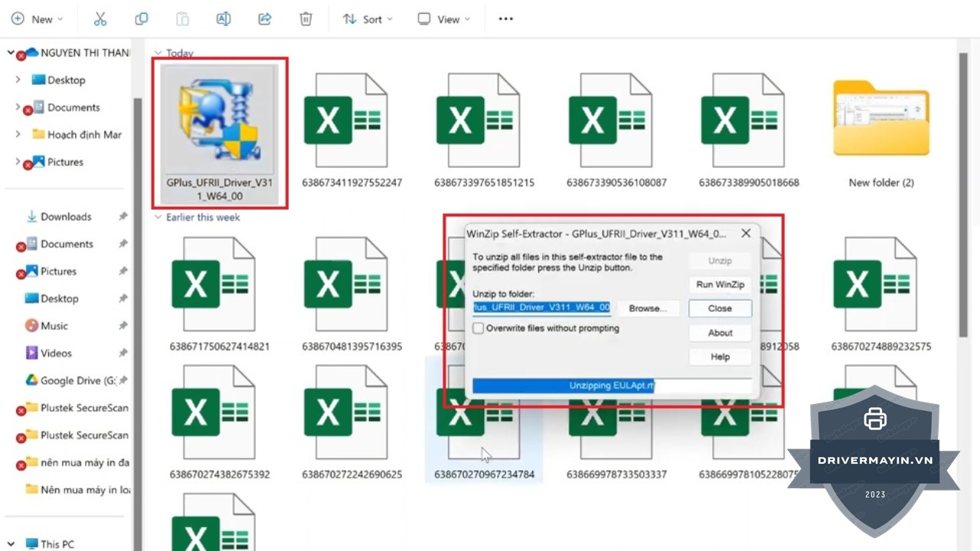
Task: Click the Run WinZip button
Action: click(720, 285)
